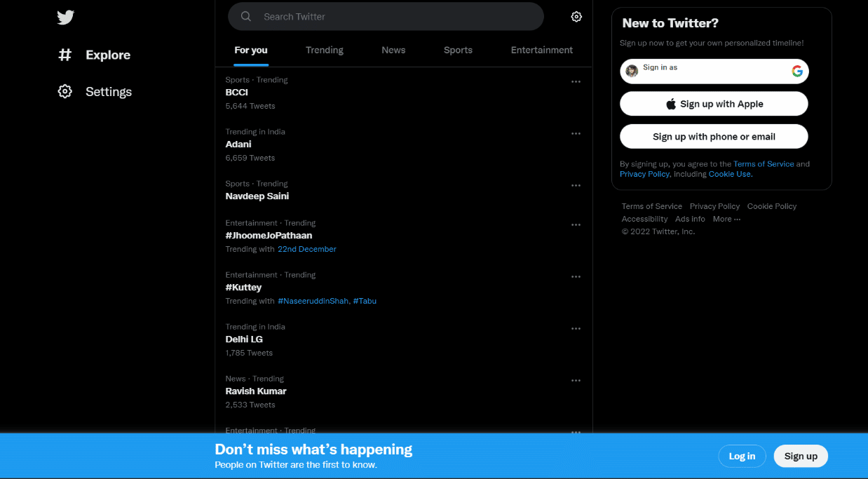Switch to the Sports tab
The width and height of the screenshot is (868, 479).
pyautogui.click(x=458, y=50)
